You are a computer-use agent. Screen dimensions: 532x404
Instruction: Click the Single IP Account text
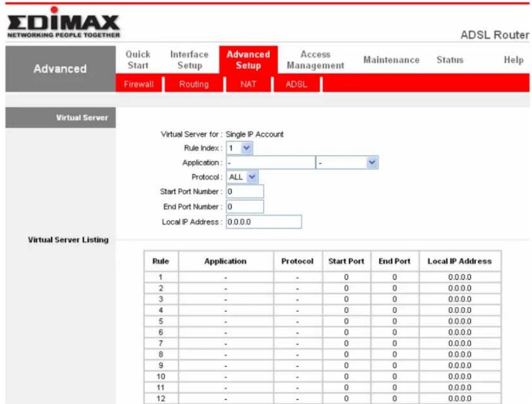(x=255, y=134)
